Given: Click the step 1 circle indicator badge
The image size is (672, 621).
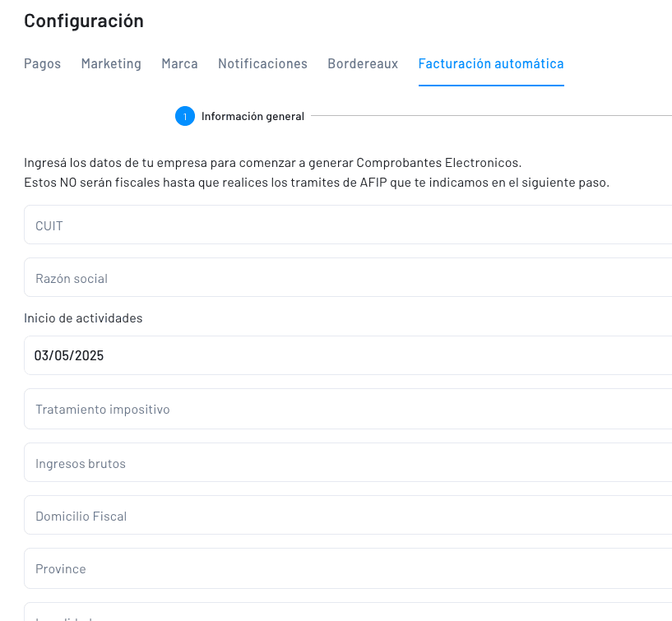Looking at the screenshot, I should click(185, 116).
